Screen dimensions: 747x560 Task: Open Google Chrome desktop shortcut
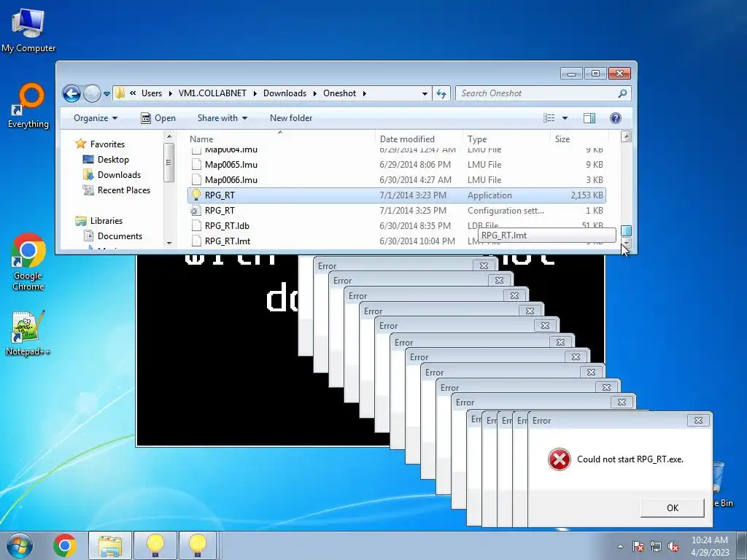(28, 262)
